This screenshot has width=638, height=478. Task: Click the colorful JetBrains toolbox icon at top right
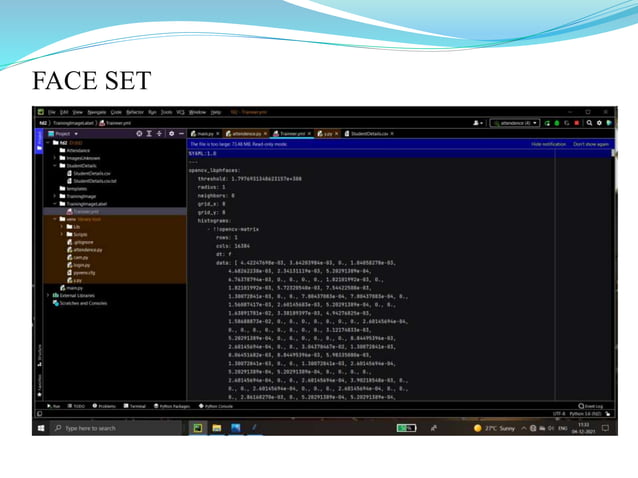(x=609, y=123)
